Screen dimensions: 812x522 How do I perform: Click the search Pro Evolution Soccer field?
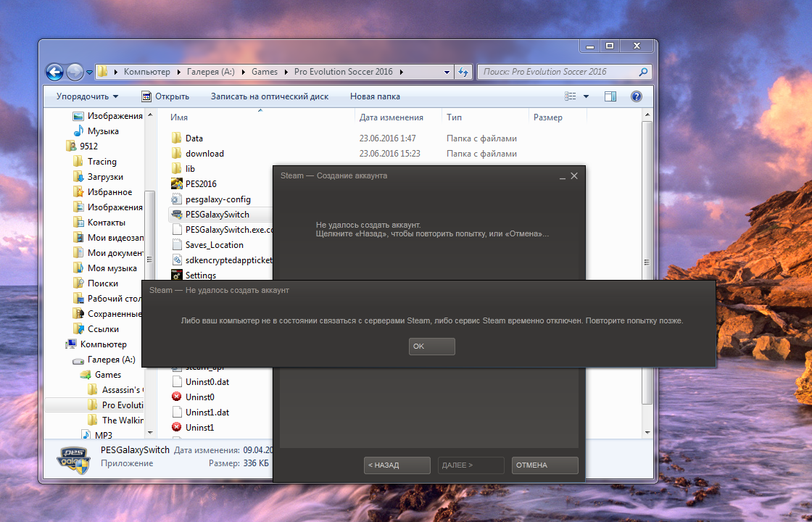point(557,72)
